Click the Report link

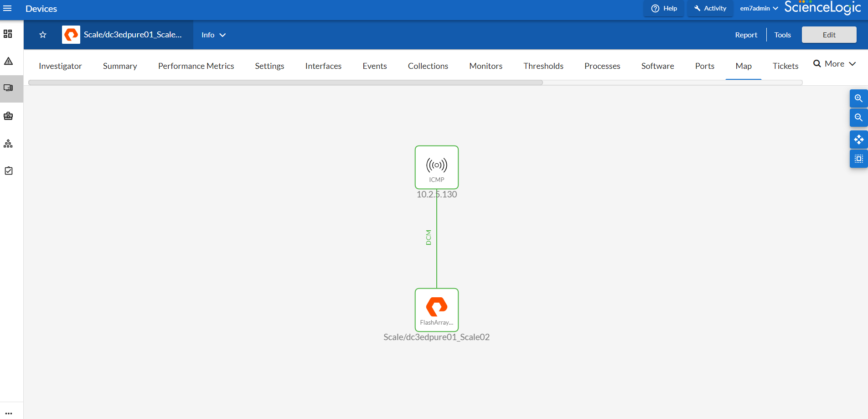point(746,35)
